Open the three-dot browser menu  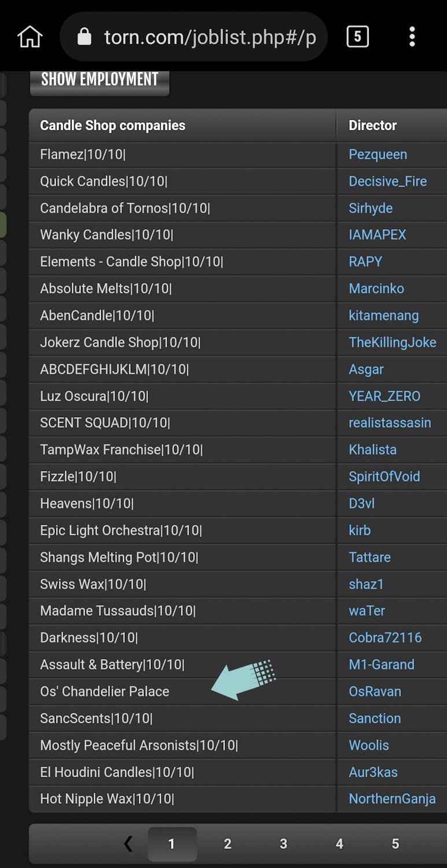(x=412, y=36)
